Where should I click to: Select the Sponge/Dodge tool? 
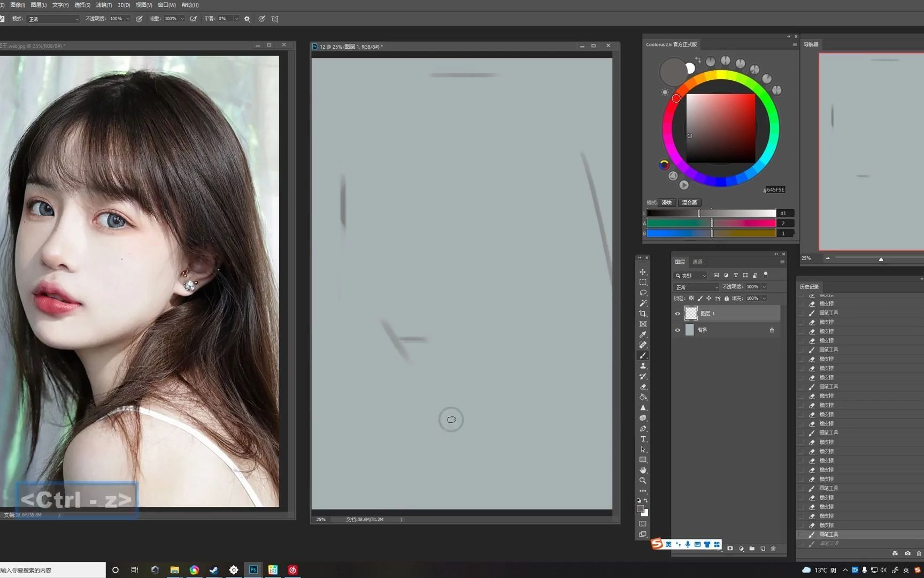click(643, 418)
